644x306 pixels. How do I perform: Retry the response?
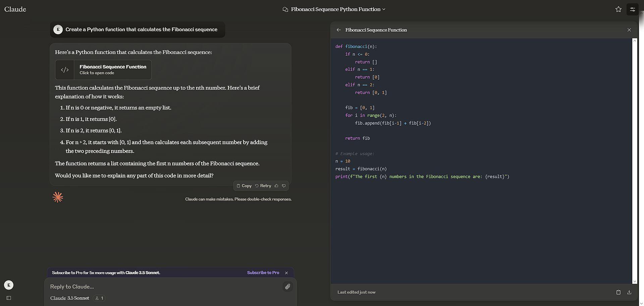[263, 186]
